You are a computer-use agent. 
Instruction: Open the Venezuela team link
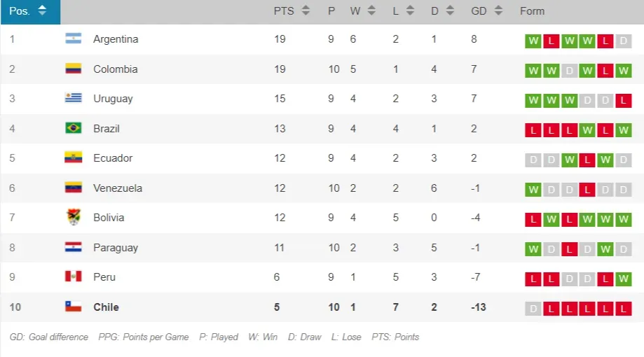pos(118,188)
